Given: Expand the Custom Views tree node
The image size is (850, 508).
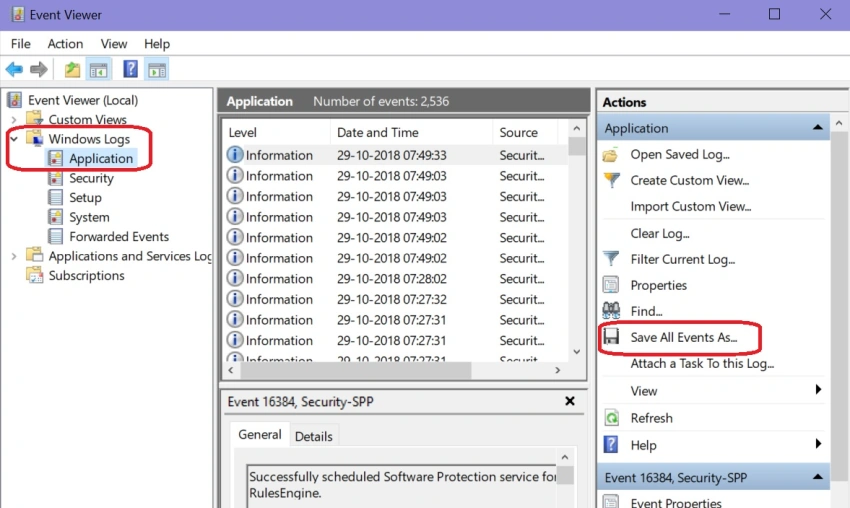Looking at the screenshot, I should (x=14, y=120).
